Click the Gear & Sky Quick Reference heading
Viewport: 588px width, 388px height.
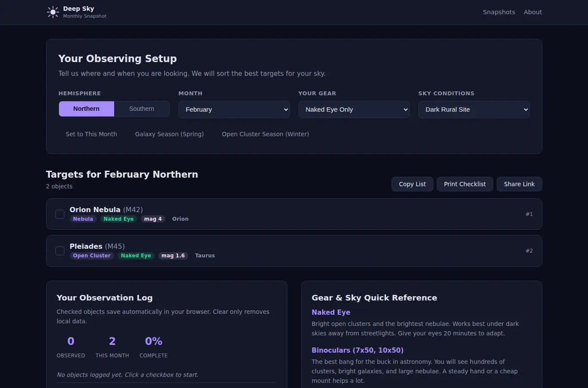pos(374,298)
